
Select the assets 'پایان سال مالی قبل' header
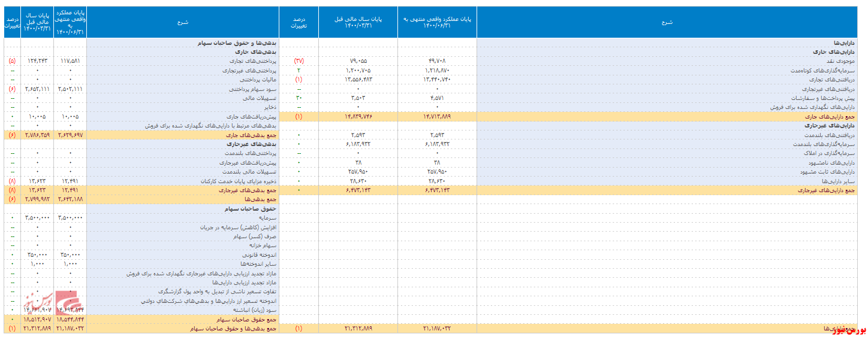[358, 22]
